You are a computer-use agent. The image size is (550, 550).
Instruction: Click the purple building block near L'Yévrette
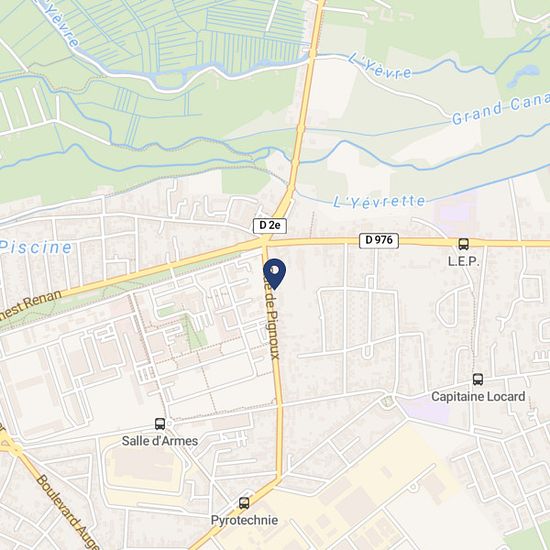[x=455, y=212]
